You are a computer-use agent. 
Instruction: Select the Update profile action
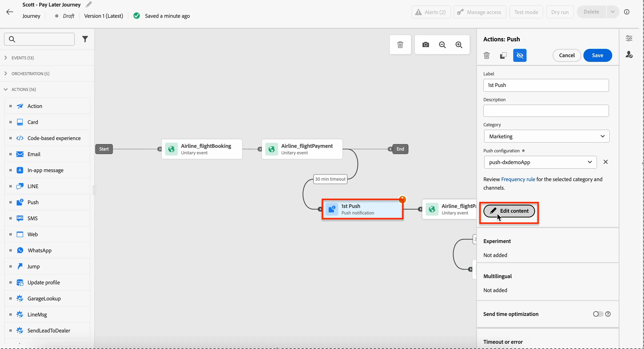pos(47,282)
